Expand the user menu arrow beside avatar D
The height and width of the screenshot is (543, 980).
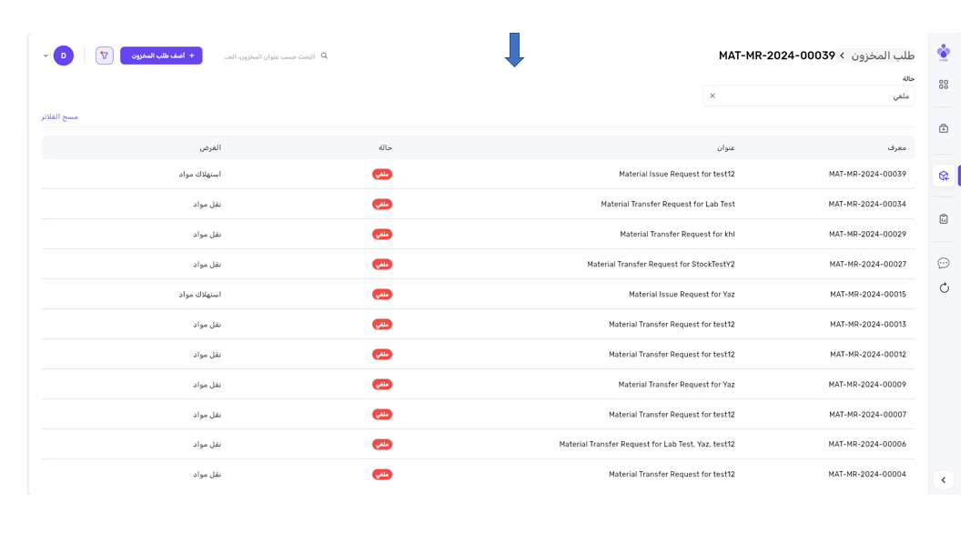pyautogui.click(x=45, y=56)
